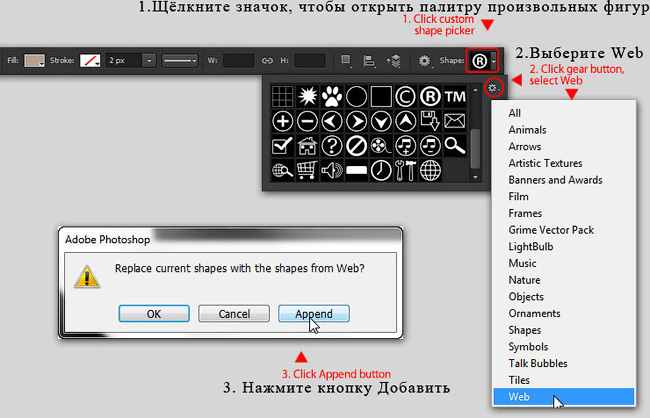
Task: Choose the checked box shape
Action: [x=283, y=146]
